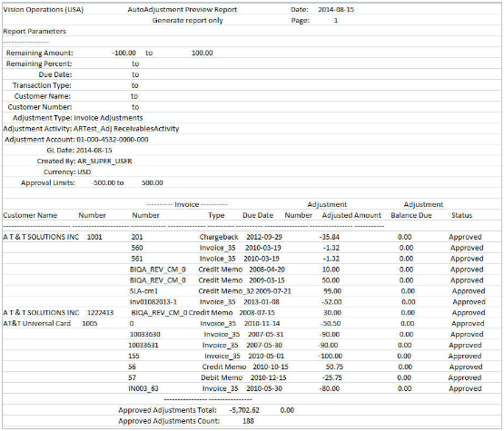Select invoice 'Inv01082013-1'
504x431 pixels.
(x=153, y=302)
